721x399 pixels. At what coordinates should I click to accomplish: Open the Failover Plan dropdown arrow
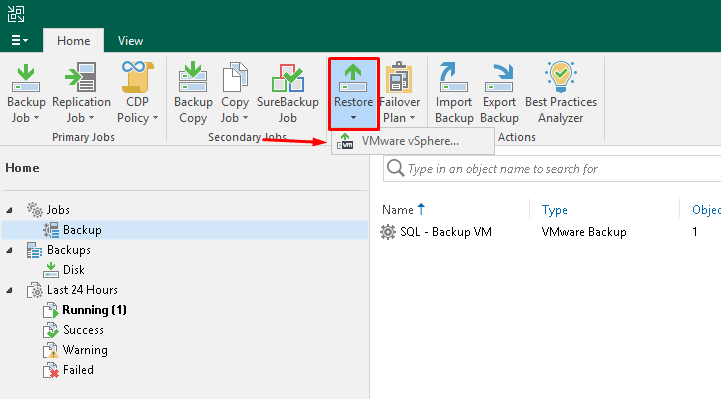coord(412,118)
